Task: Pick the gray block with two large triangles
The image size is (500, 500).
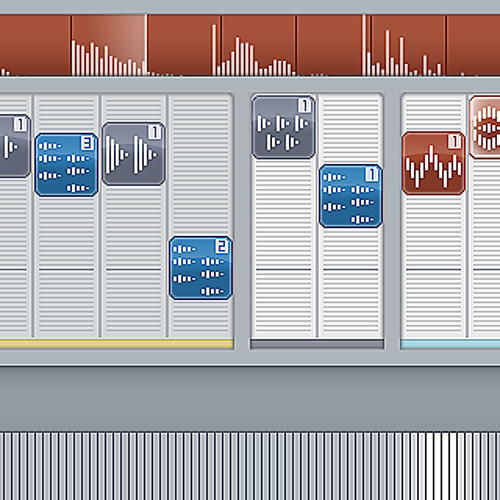Action: [134, 154]
